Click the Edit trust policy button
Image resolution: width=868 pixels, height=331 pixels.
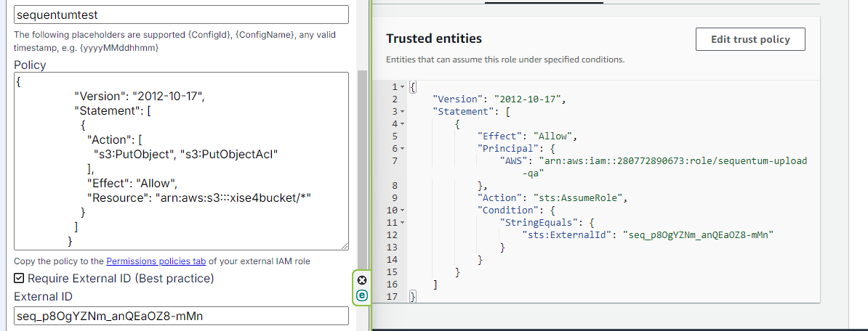click(750, 39)
